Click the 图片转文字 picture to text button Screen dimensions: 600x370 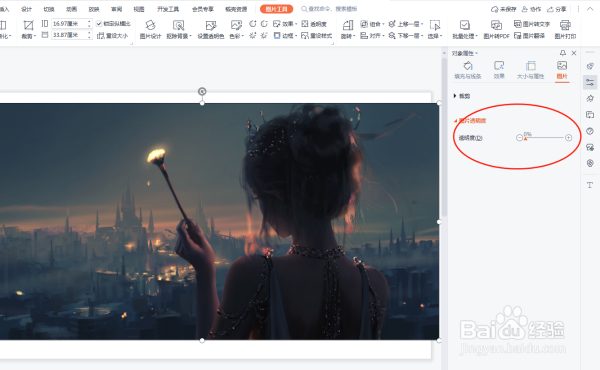[532, 24]
